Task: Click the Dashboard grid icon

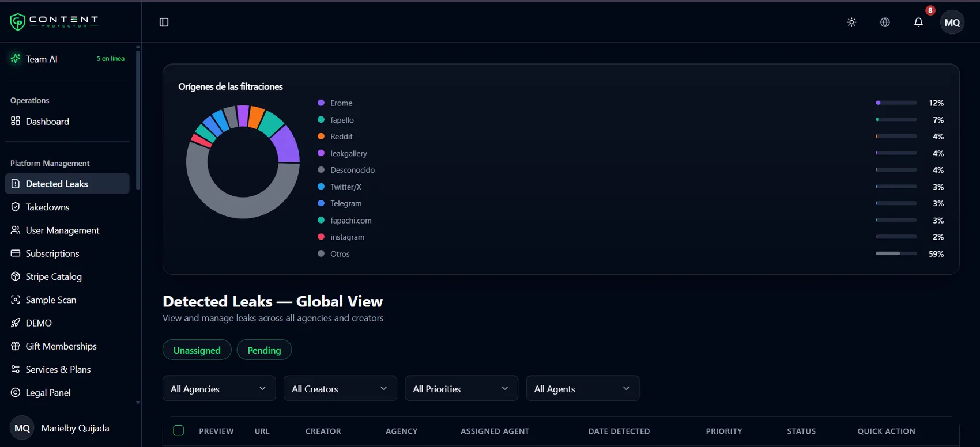Action: point(16,121)
